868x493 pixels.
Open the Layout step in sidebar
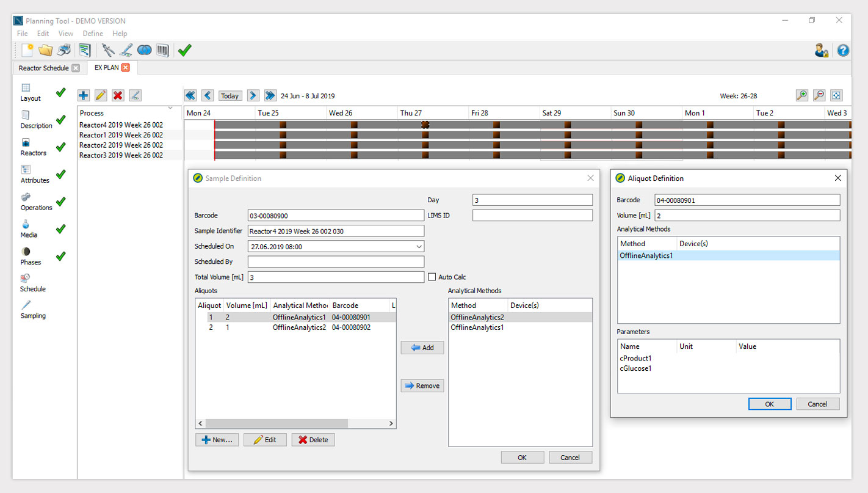[30, 93]
